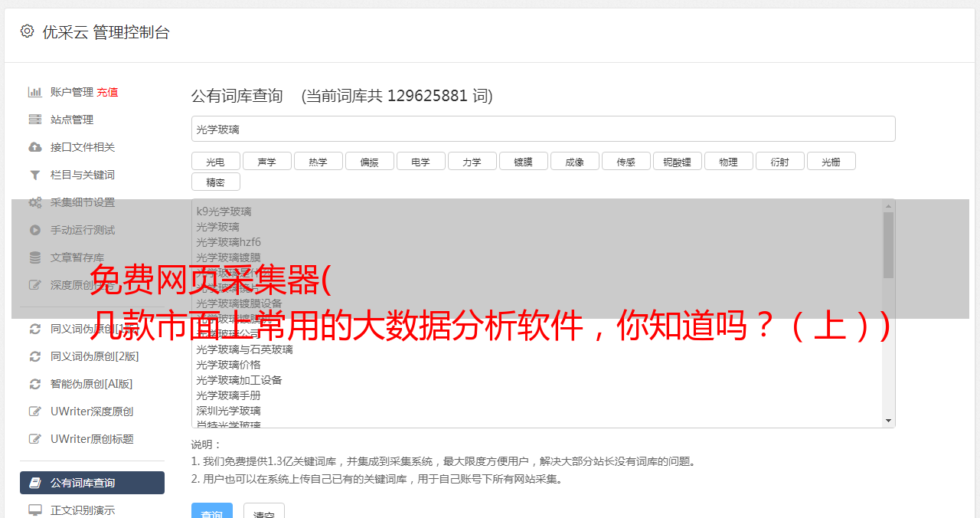The image size is (980, 518).
Task: Click the bar chart icon next to 账户管理
Action: (35, 92)
